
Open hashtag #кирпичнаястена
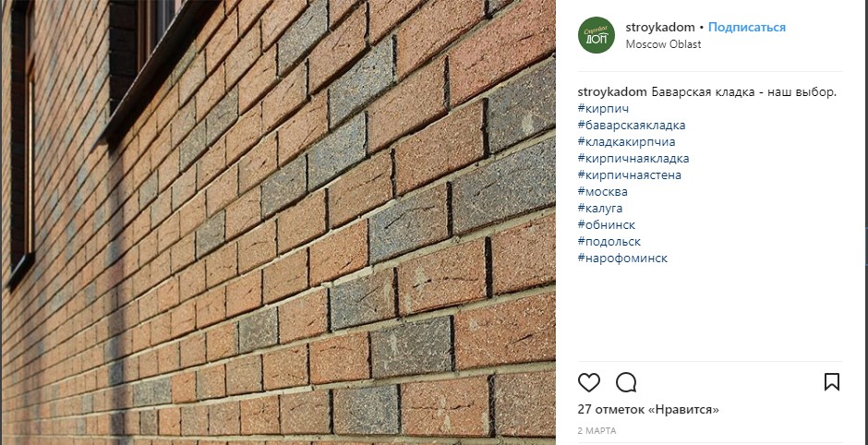click(630, 174)
